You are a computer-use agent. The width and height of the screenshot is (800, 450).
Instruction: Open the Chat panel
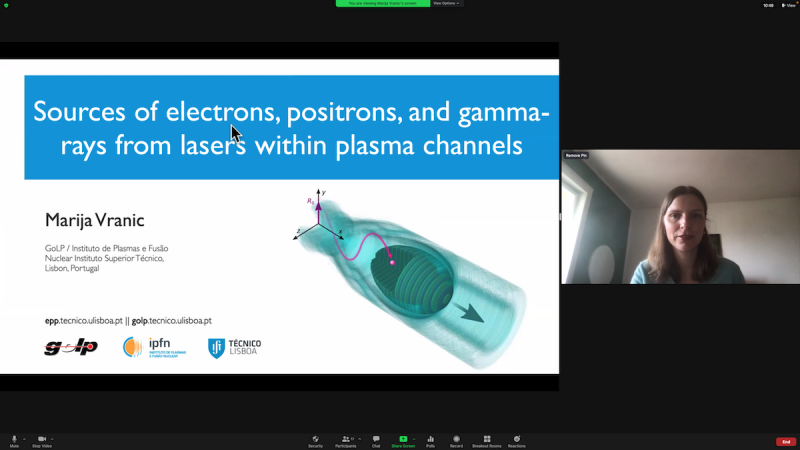click(x=376, y=440)
